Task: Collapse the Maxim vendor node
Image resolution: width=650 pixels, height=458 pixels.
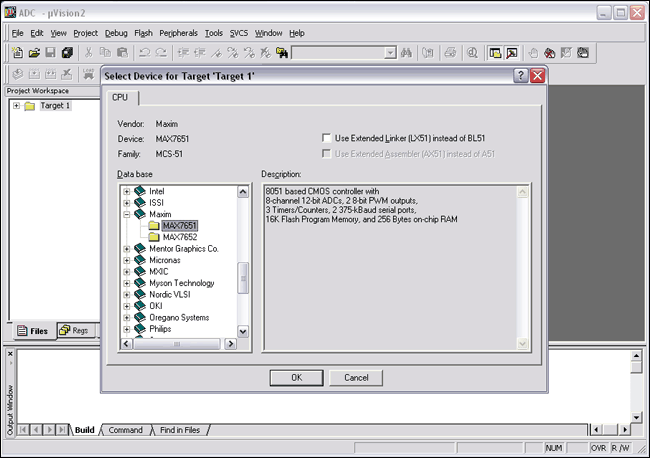Action: (126, 214)
